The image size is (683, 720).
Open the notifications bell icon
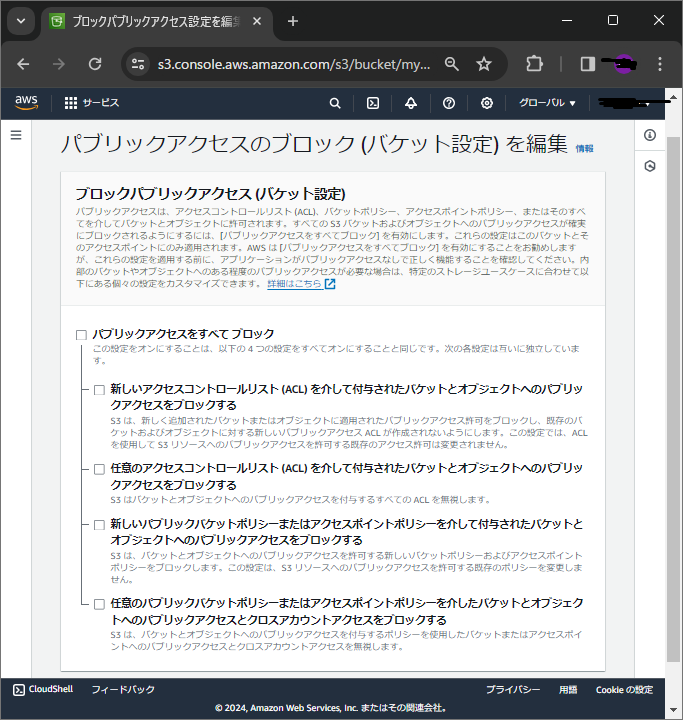(x=411, y=103)
